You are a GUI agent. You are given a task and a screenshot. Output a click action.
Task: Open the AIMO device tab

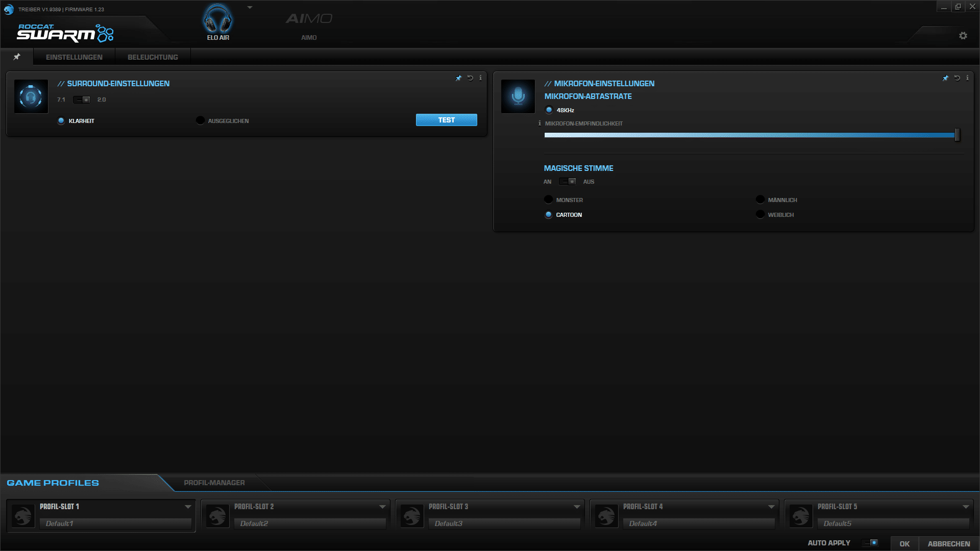point(309,24)
